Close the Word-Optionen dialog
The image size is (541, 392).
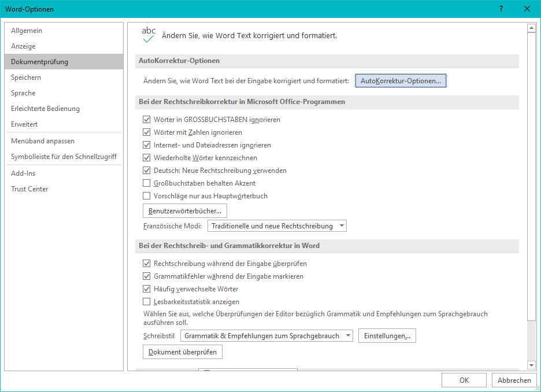[527, 9]
